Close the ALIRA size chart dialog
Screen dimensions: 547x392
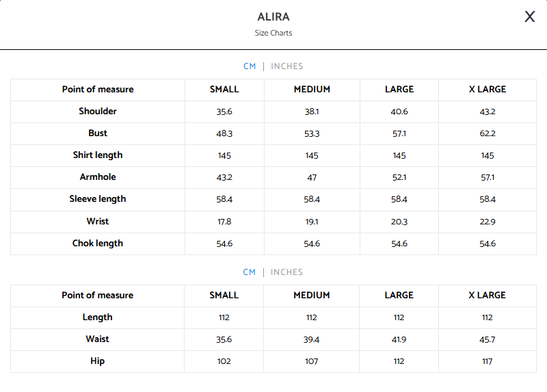pyautogui.click(x=529, y=16)
